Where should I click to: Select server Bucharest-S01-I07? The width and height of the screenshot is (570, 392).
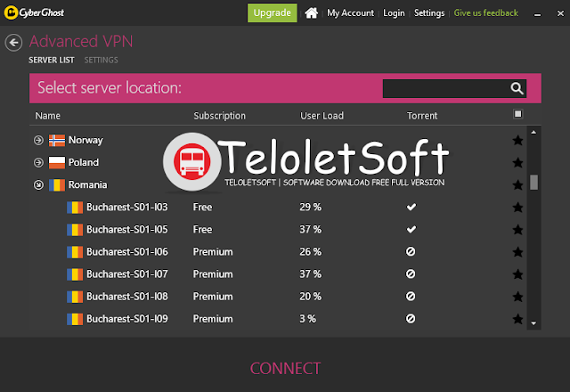point(126,274)
